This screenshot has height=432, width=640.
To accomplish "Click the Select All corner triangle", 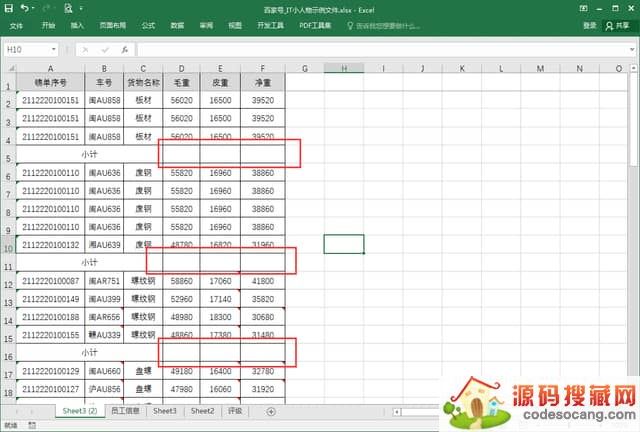I will tap(11, 68).
